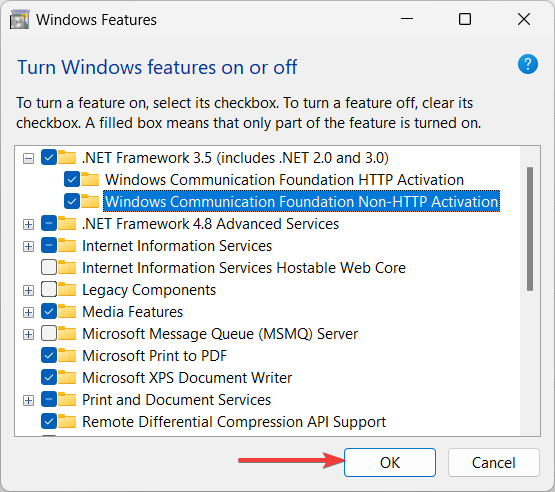The height and width of the screenshot is (492, 555).
Task: Click the Legacy Components folder icon
Action: pyautogui.click(x=67, y=290)
